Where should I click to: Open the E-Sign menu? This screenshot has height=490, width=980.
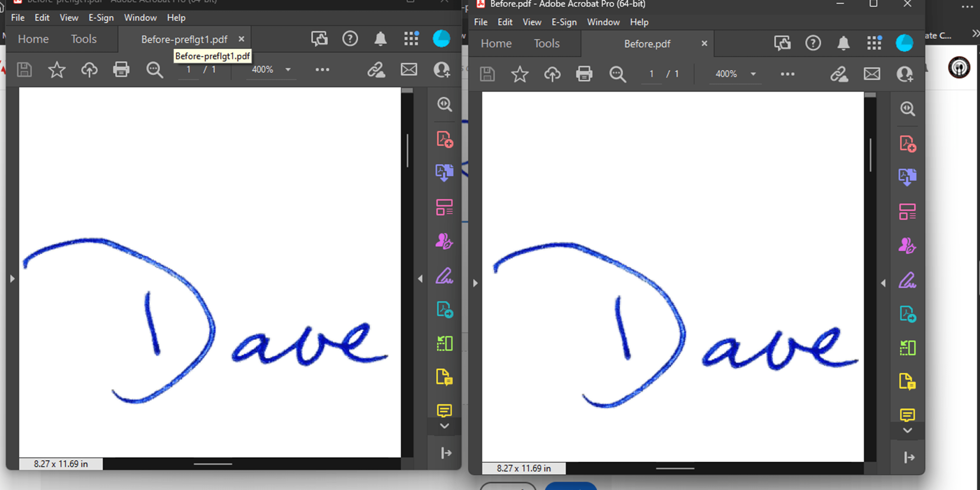[564, 22]
